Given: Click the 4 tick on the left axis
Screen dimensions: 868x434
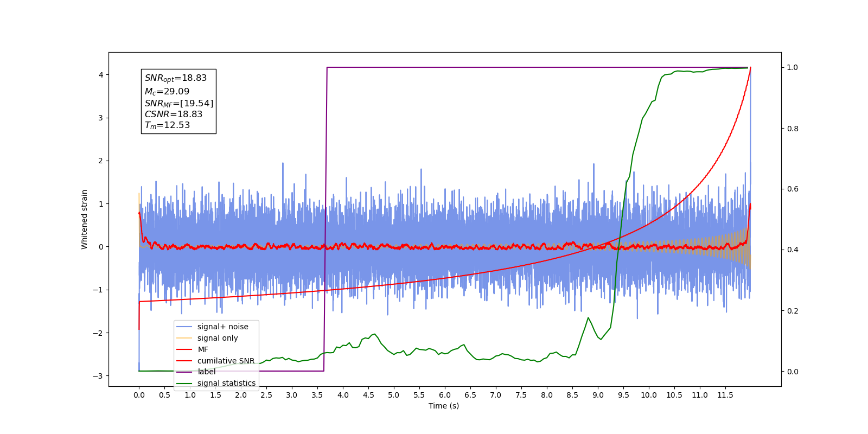Looking at the screenshot, I should point(101,75).
